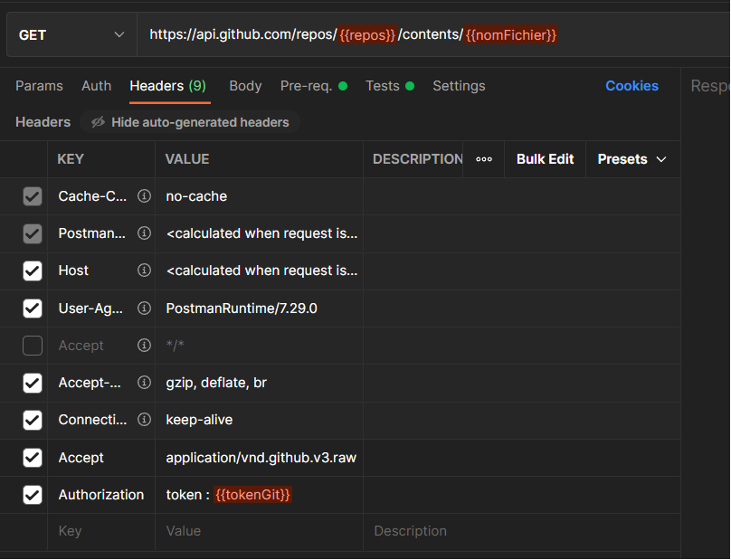Viewport: 731px width, 560px height.
Task: Click the Host key cell
Action: coord(101,271)
